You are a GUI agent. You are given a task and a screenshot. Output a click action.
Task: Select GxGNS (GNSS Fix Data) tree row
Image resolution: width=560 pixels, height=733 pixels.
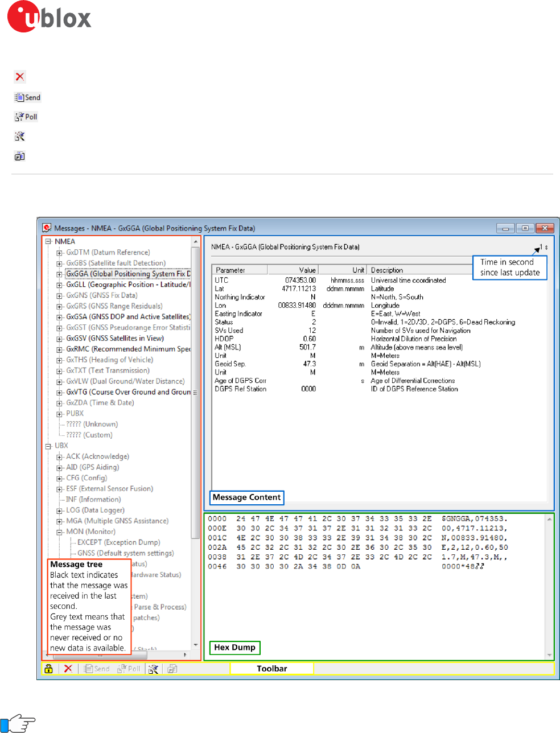102,295
